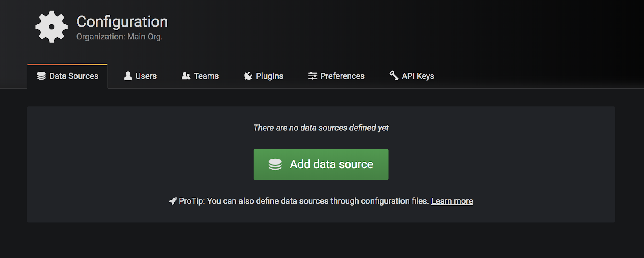Open the Teams tab
The width and height of the screenshot is (644, 258).
click(x=206, y=76)
